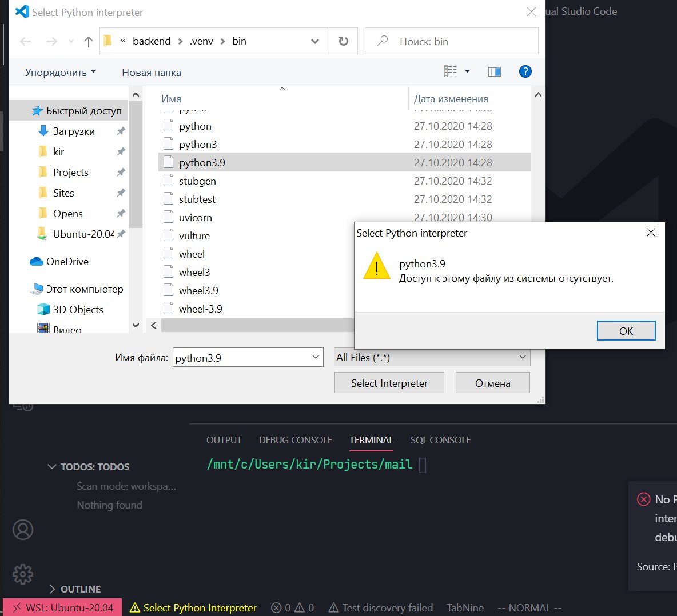Switch to the TERMINAL tab
The height and width of the screenshot is (616, 677).
click(371, 440)
